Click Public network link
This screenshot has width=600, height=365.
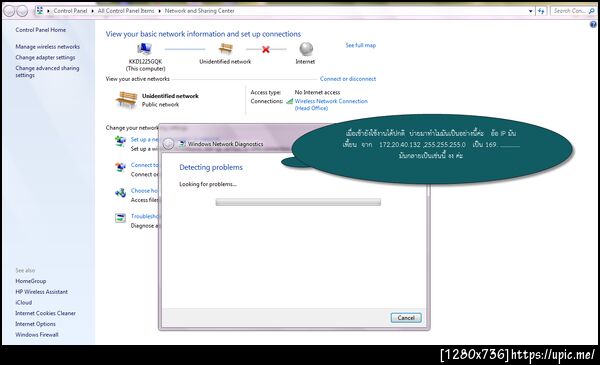(x=160, y=104)
